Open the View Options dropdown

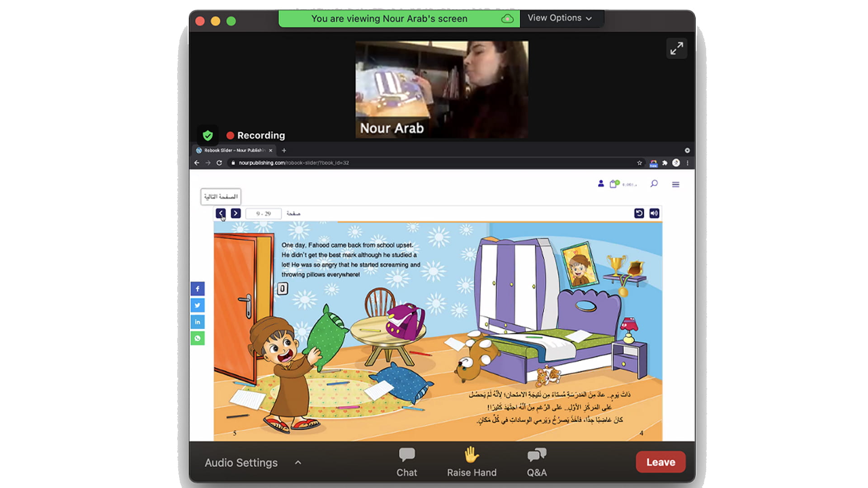(560, 18)
